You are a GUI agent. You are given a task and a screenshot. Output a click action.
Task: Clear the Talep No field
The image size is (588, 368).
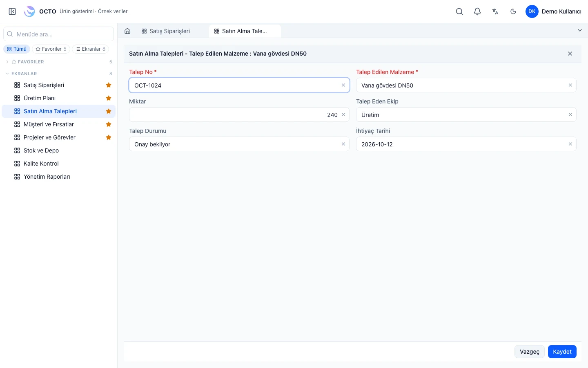tap(343, 85)
